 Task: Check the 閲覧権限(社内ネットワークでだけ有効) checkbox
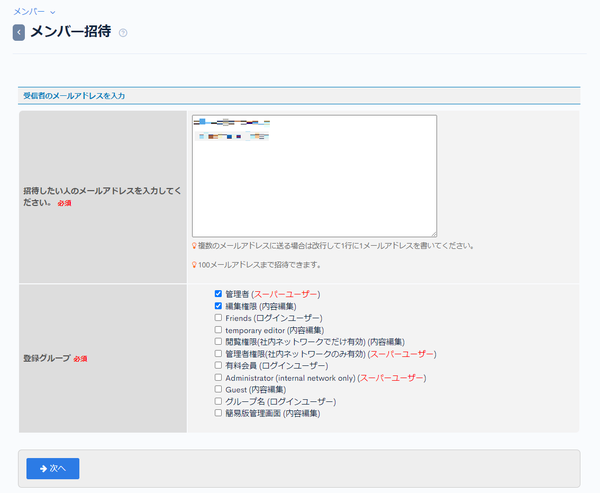(x=218, y=341)
